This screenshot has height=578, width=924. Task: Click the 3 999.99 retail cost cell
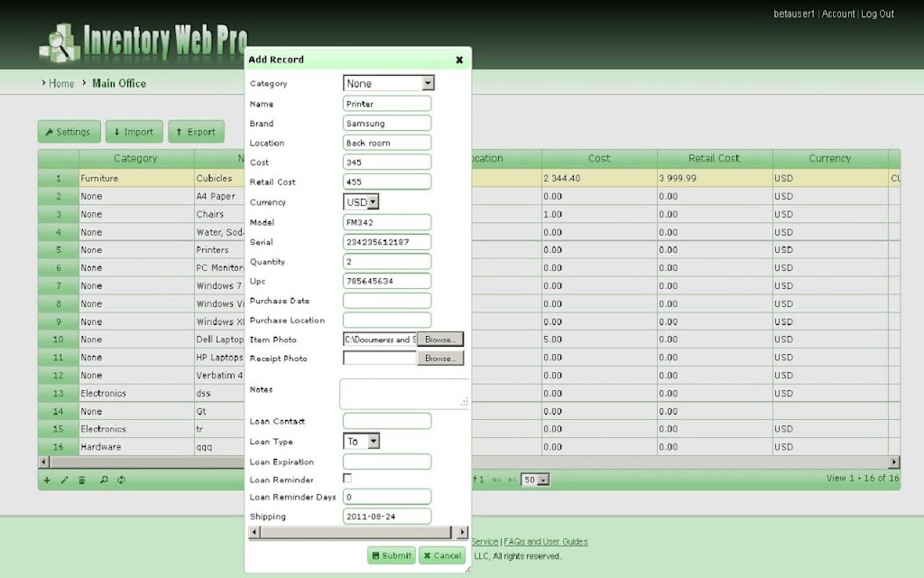point(715,178)
